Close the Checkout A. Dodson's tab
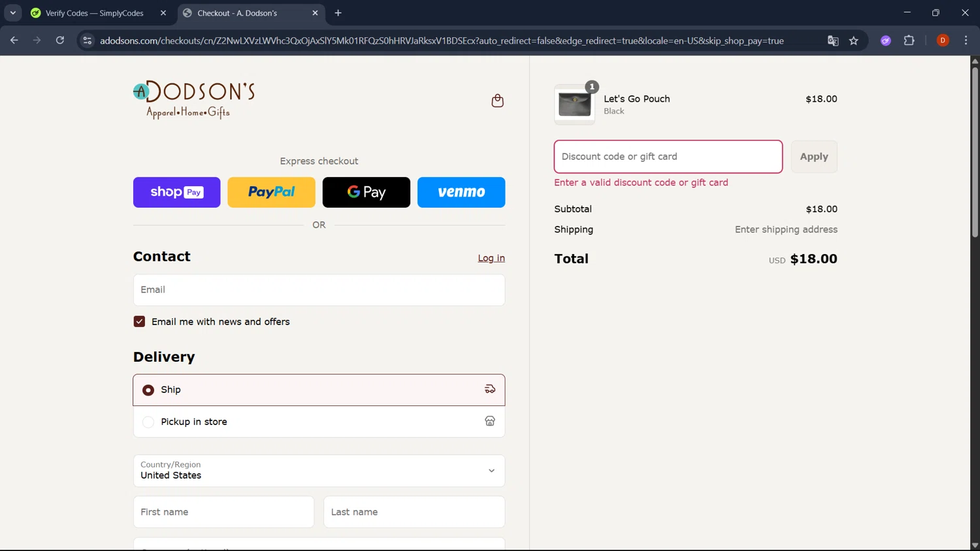Image resolution: width=980 pixels, height=551 pixels. [x=315, y=13]
